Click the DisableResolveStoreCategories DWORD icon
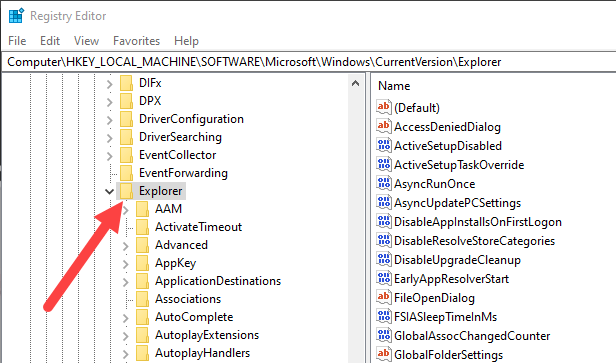Viewport: 616px width, 363px height. 383,240
